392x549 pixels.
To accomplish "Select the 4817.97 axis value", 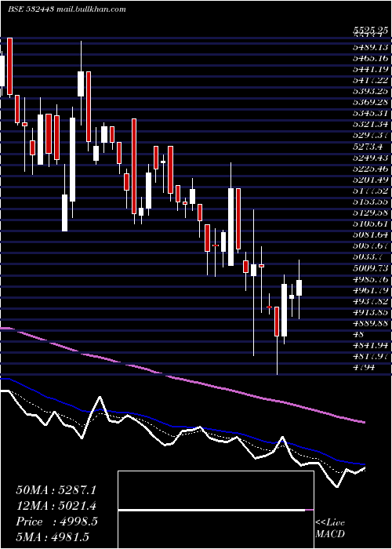I will (370, 356).
